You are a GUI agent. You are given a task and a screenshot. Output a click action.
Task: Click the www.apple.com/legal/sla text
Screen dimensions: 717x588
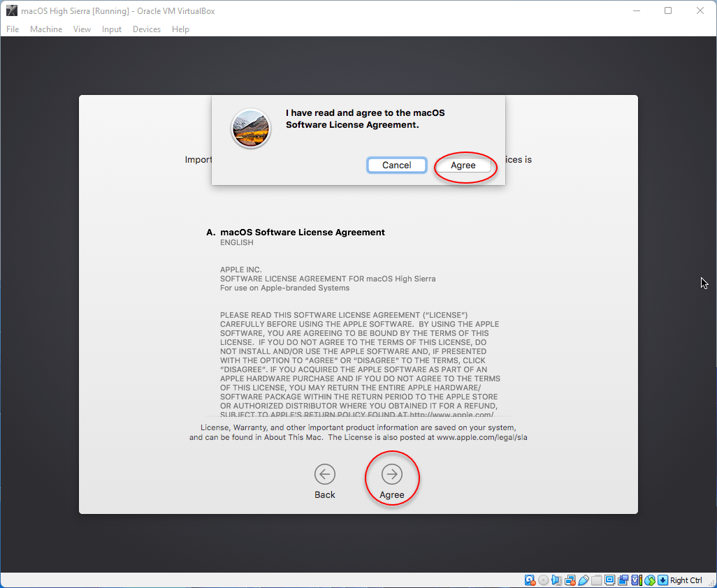point(482,437)
